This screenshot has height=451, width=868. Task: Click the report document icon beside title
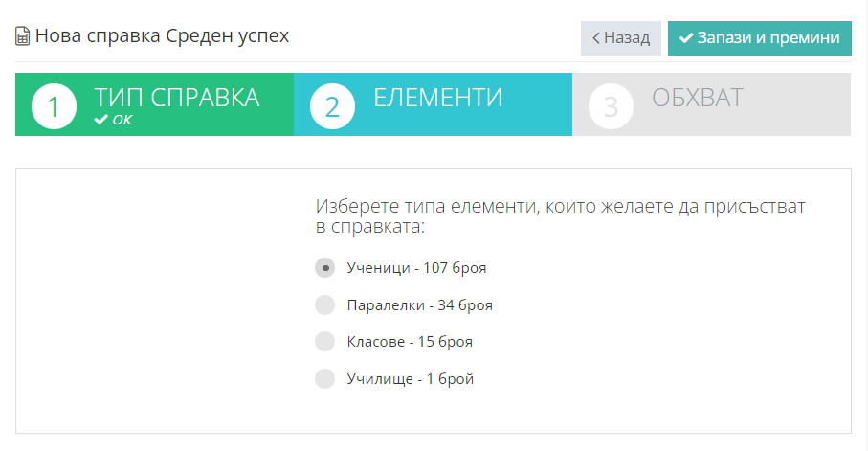click(x=22, y=36)
